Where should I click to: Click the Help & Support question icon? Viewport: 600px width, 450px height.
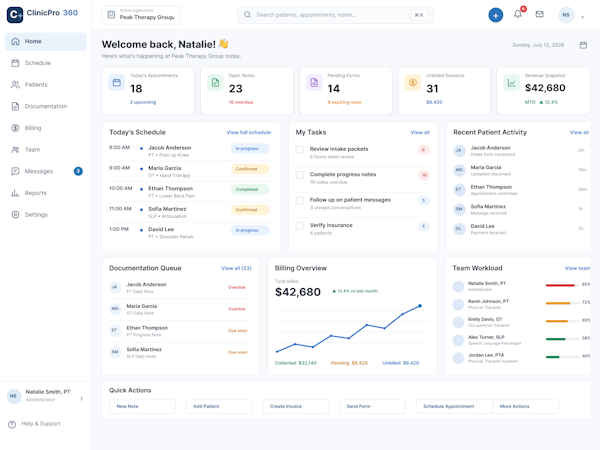[x=12, y=424]
